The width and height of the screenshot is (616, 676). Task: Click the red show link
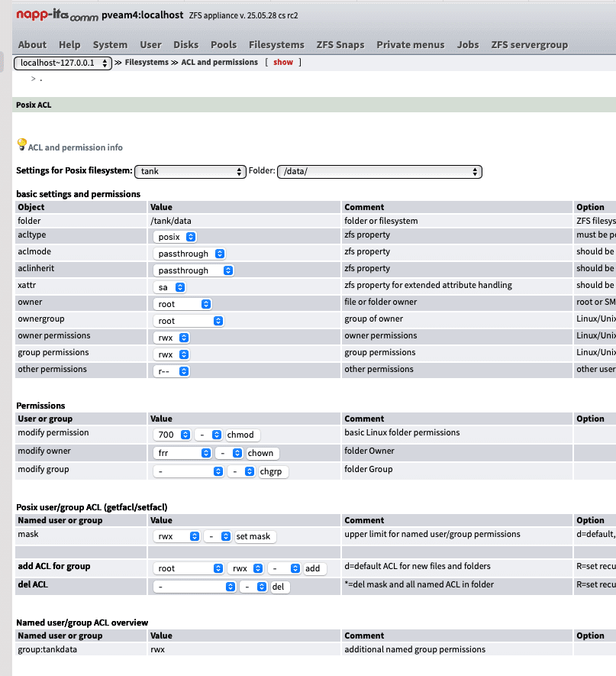[283, 63]
